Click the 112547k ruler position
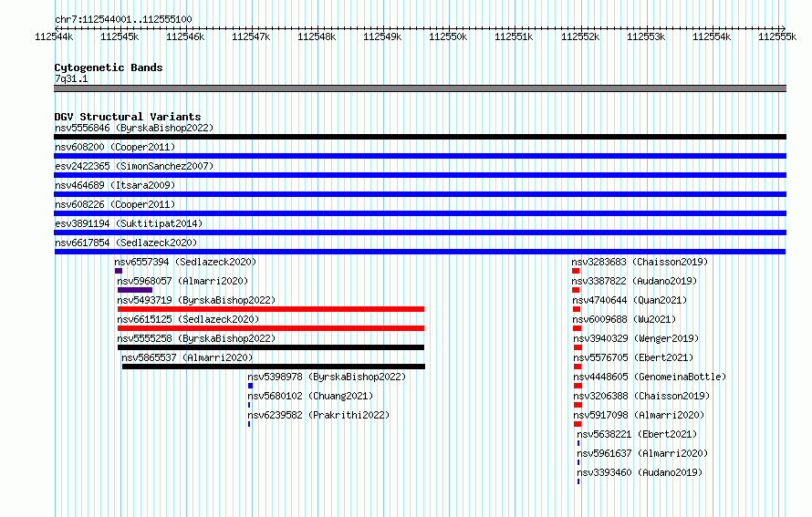 pyautogui.click(x=251, y=36)
